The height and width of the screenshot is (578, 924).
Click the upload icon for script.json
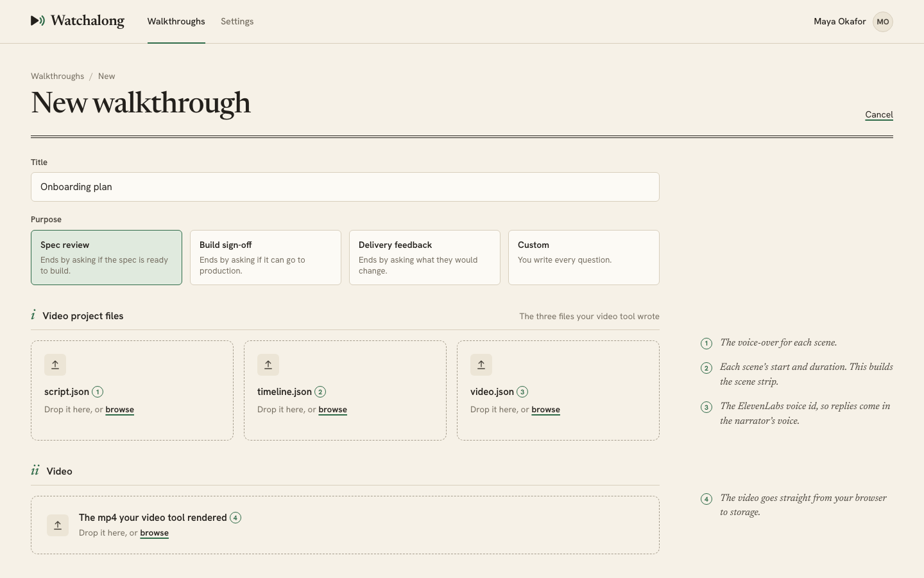point(55,365)
